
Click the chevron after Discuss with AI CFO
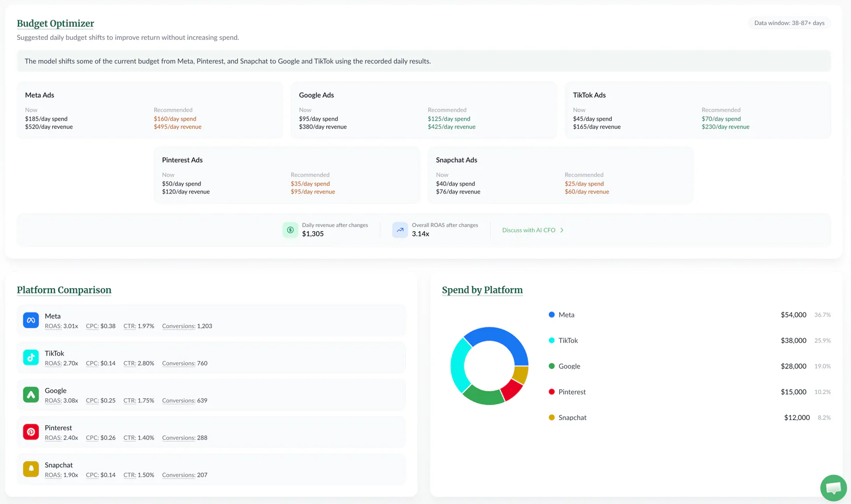562,230
